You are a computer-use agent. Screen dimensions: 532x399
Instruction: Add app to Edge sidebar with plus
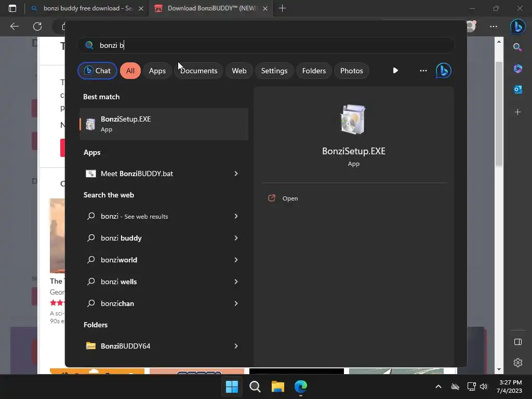click(x=518, y=112)
